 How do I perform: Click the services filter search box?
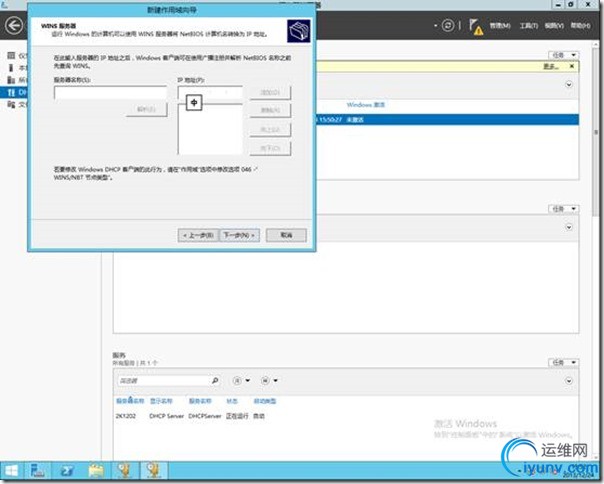[x=163, y=381]
